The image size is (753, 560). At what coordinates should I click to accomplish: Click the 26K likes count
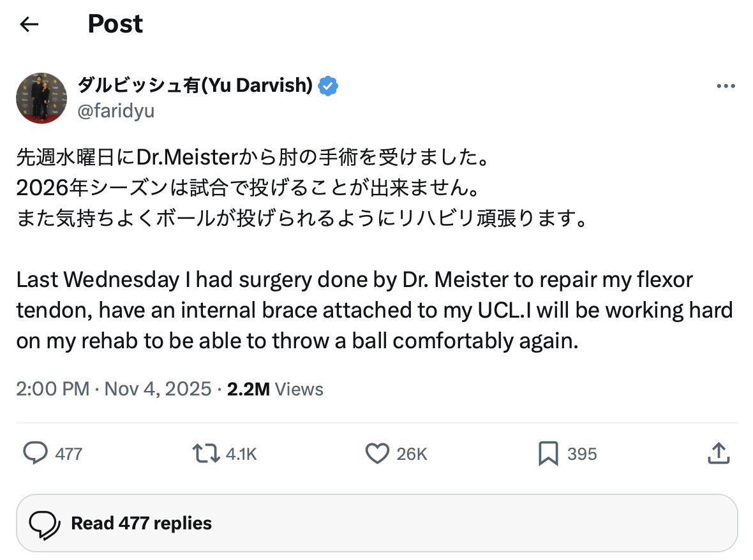pos(412,454)
